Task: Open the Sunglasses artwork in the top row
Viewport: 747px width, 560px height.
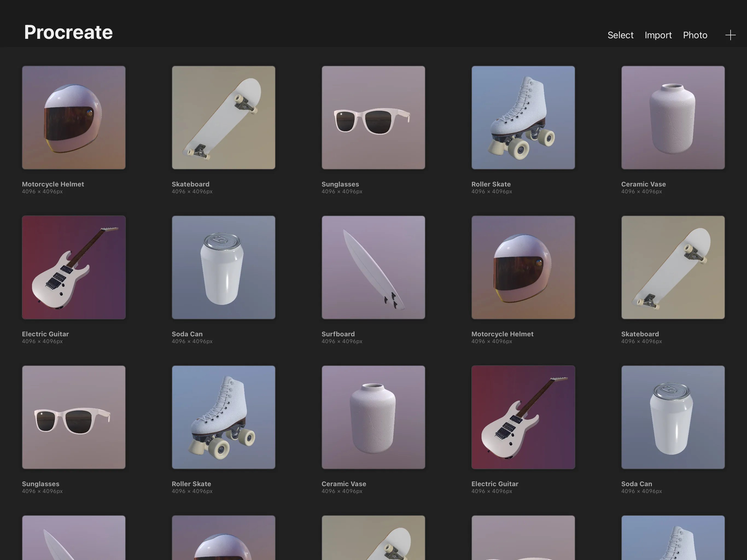Action: point(373,117)
